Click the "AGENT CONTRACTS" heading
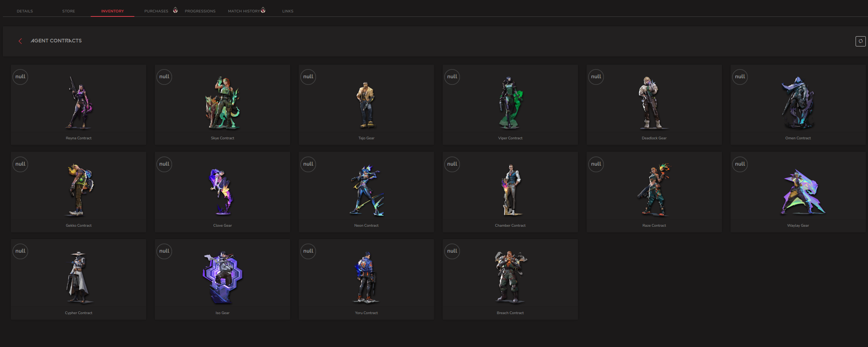 pos(56,41)
